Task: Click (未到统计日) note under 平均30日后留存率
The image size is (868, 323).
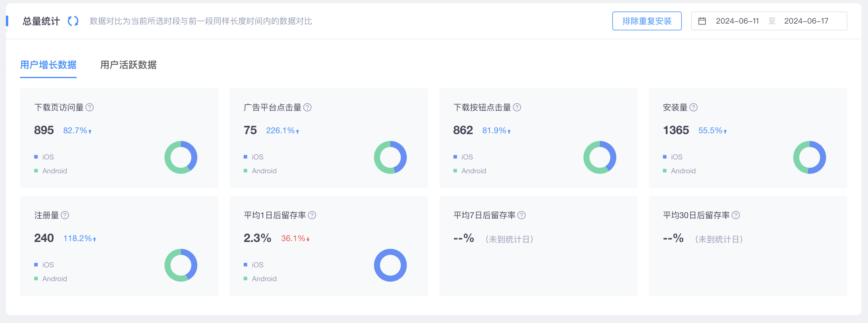Action: pyautogui.click(x=719, y=239)
